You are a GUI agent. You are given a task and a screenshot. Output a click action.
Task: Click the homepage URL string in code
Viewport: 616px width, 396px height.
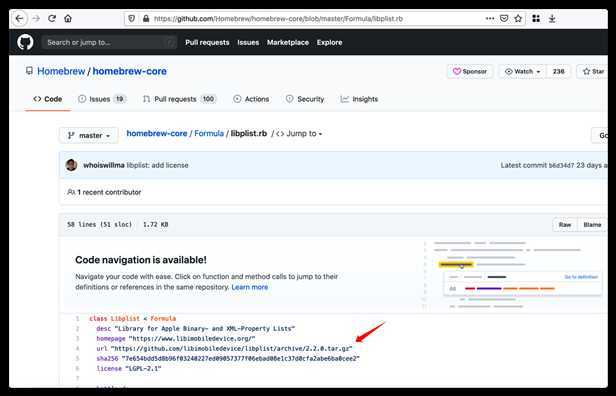[192, 338]
